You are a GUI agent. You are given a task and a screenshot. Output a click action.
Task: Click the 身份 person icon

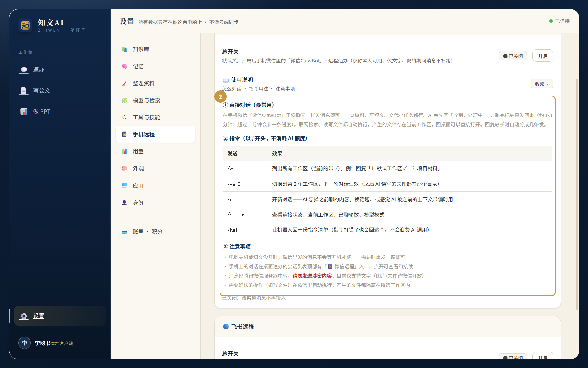point(124,203)
